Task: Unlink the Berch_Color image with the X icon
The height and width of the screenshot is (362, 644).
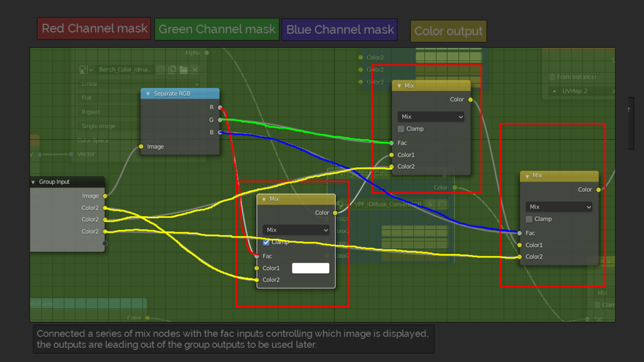Action: tap(194, 69)
